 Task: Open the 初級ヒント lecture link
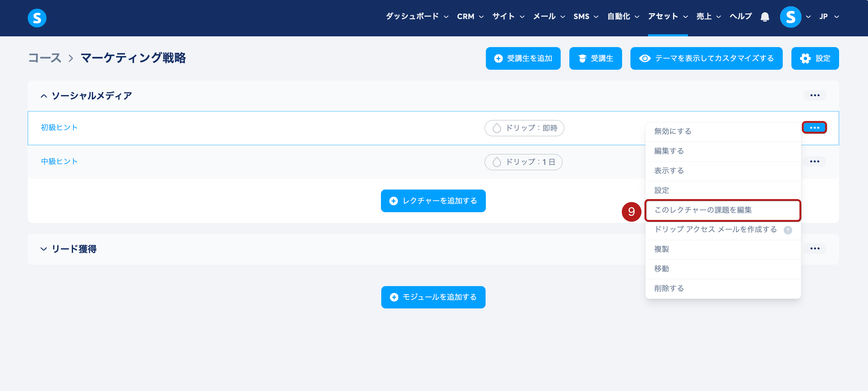pos(59,128)
